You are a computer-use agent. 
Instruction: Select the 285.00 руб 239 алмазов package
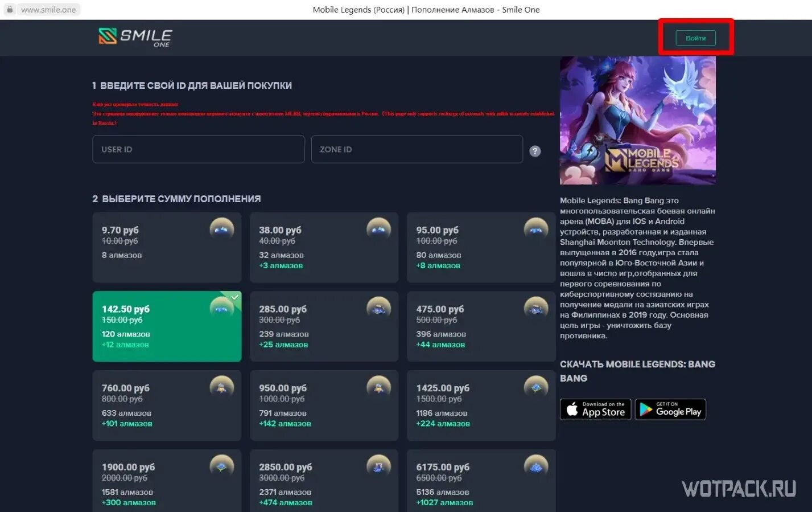(x=324, y=326)
